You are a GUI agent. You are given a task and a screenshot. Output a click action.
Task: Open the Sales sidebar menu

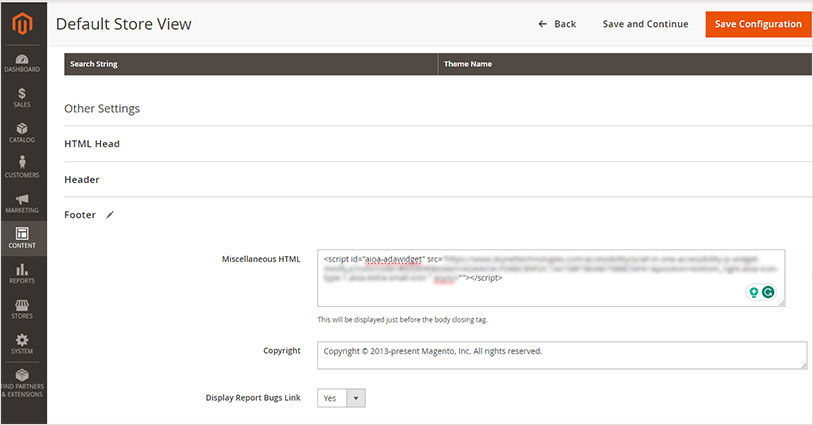22,98
